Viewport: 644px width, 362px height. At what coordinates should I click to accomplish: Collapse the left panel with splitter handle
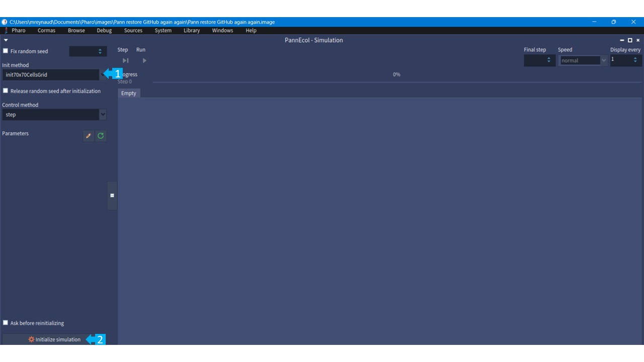tap(112, 196)
